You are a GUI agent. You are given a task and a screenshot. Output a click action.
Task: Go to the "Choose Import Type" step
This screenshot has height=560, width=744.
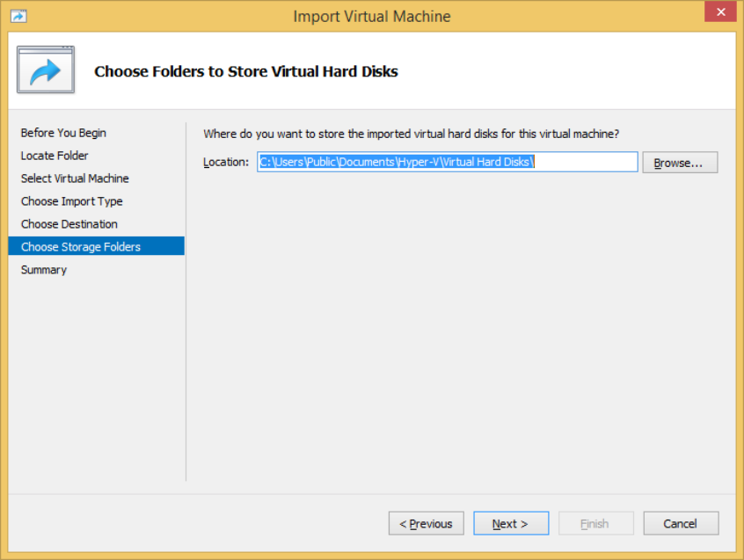click(x=71, y=201)
